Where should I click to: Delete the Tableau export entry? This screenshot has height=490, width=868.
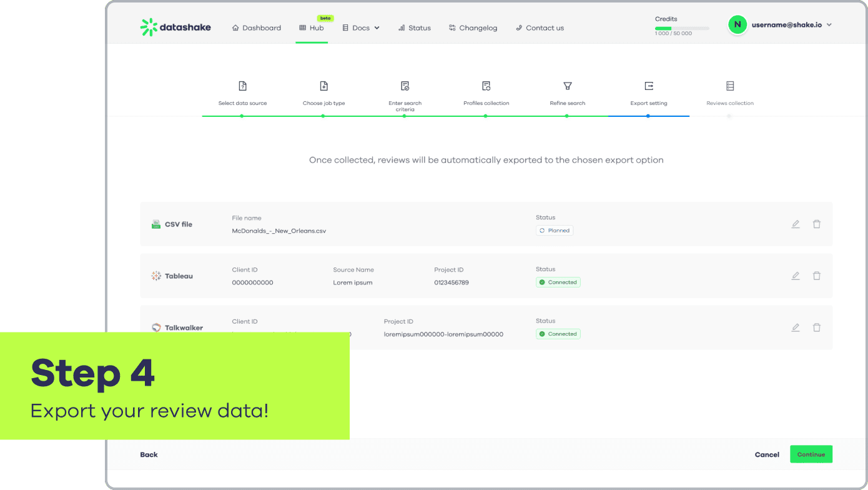817,275
